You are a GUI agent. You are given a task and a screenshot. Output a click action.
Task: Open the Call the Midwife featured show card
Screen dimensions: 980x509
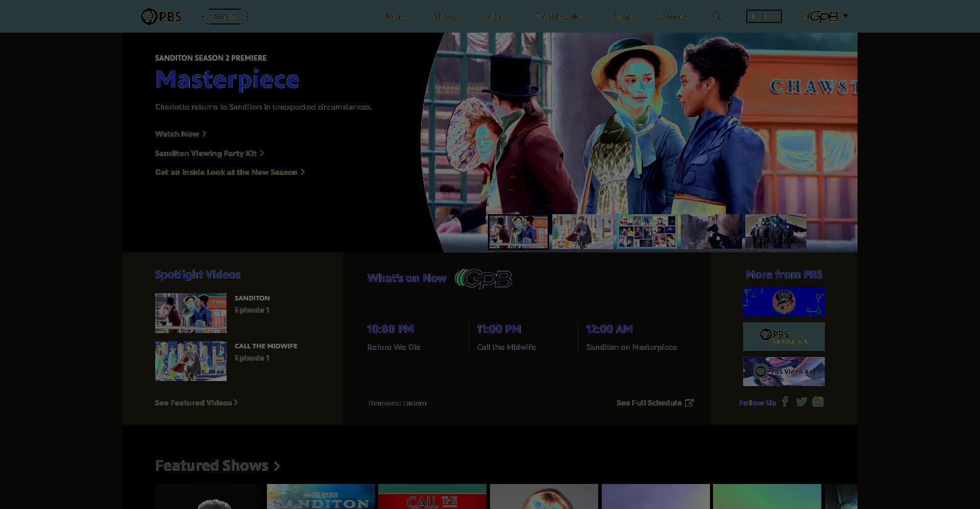432,497
